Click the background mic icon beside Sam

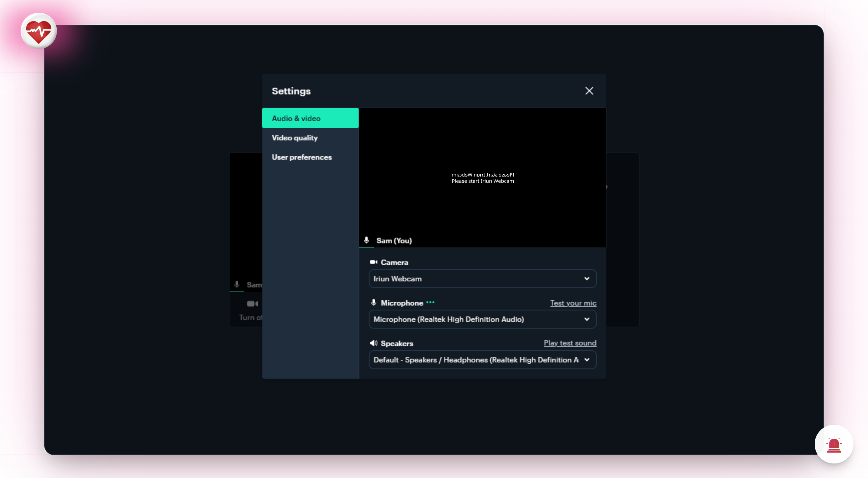[x=237, y=284]
